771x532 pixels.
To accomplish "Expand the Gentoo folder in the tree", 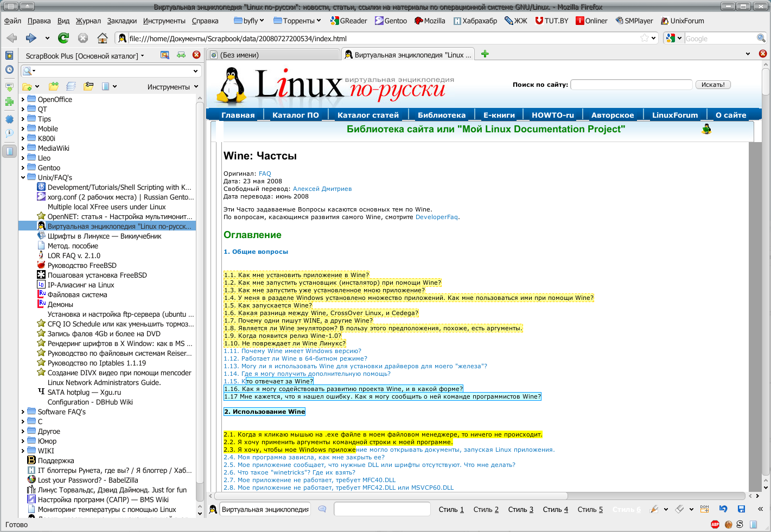I will coord(23,168).
